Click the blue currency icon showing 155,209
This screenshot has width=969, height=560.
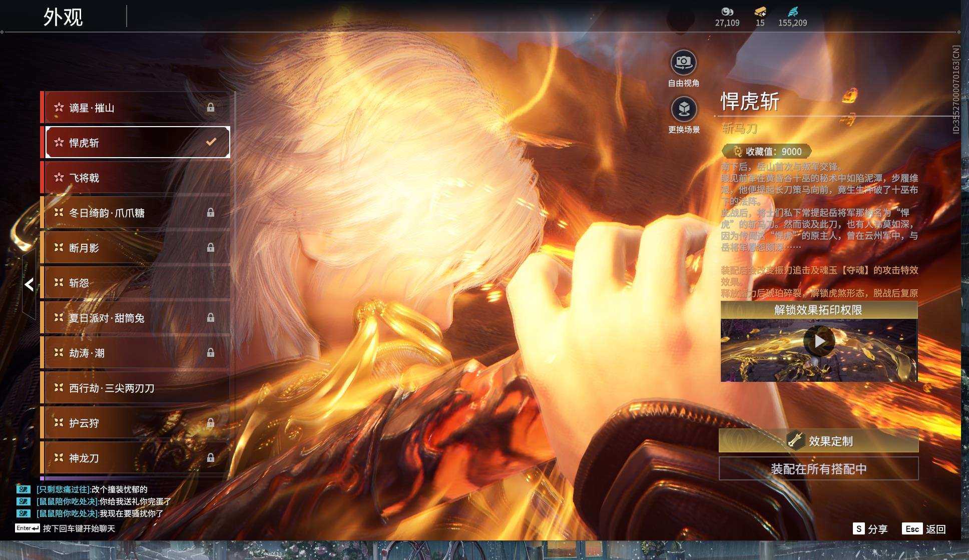pyautogui.click(x=793, y=12)
